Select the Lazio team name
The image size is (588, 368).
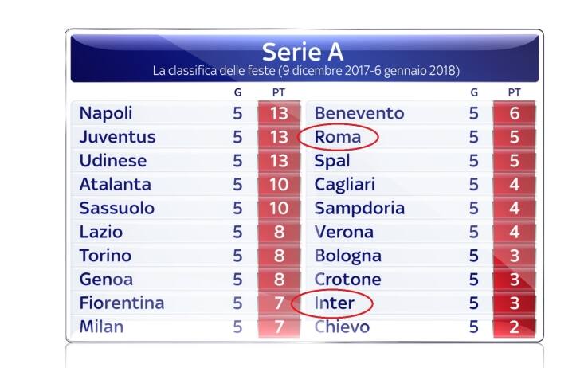[x=101, y=233]
